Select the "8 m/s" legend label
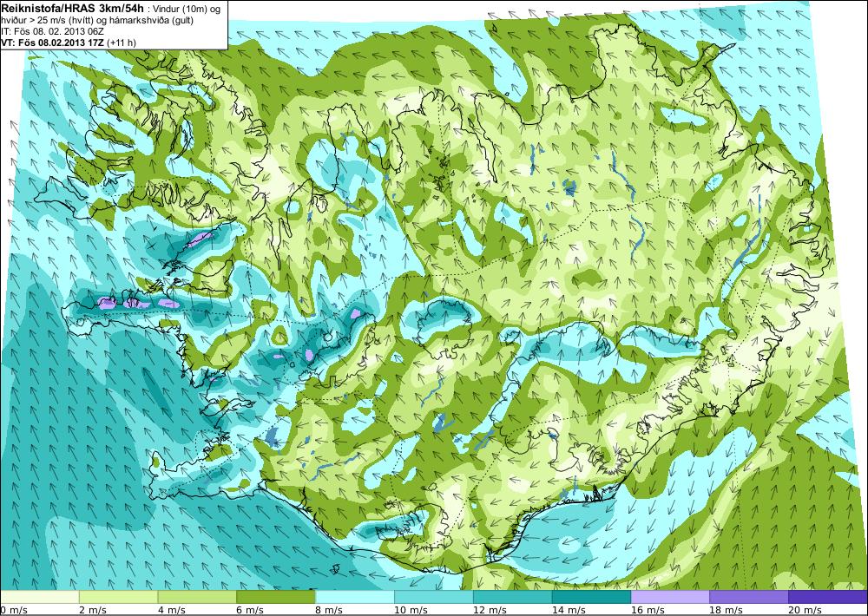 click(x=330, y=610)
